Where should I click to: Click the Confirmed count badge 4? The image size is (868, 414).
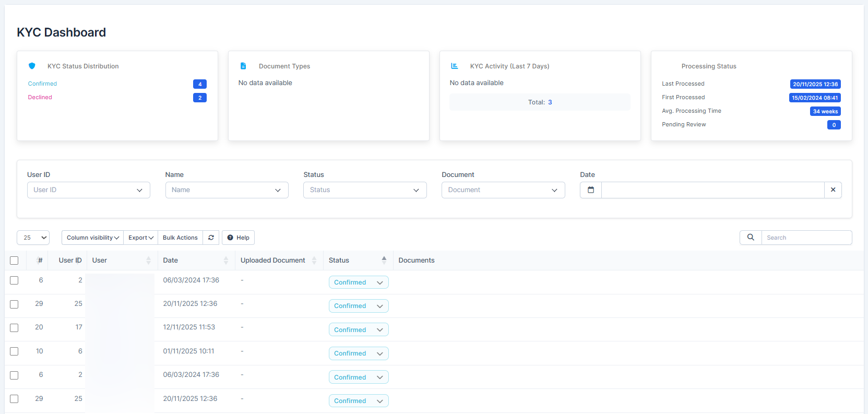coord(200,84)
